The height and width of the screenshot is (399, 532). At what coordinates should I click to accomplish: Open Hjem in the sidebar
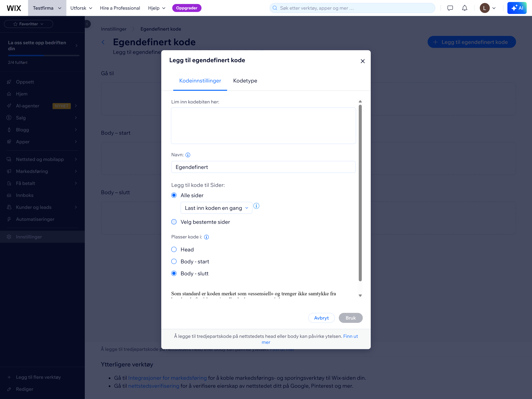tap(42, 94)
